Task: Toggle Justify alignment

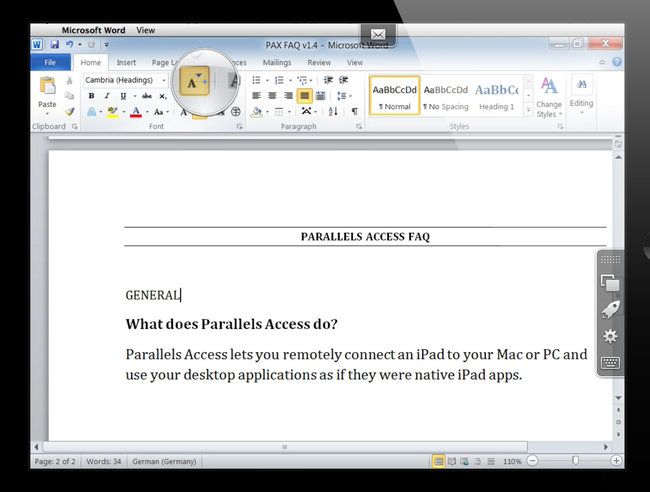Action: (x=304, y=96)
